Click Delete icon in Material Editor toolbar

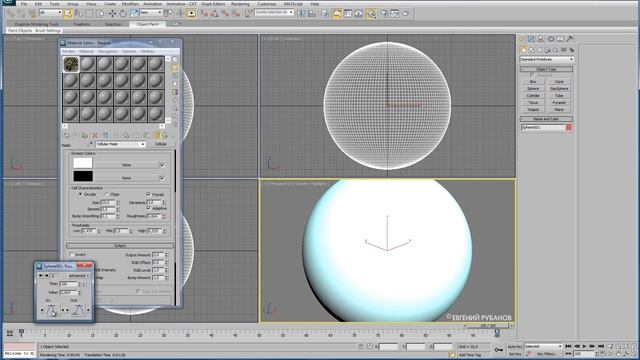pos(95,136)
